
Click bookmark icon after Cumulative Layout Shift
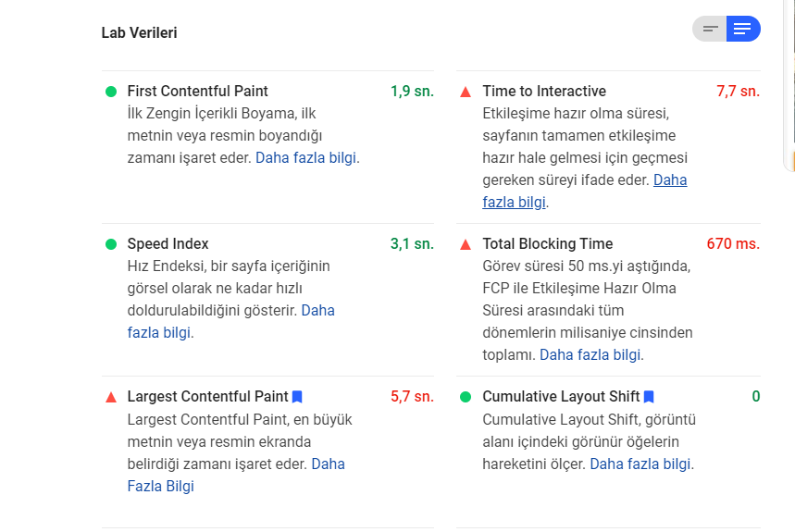649,397
